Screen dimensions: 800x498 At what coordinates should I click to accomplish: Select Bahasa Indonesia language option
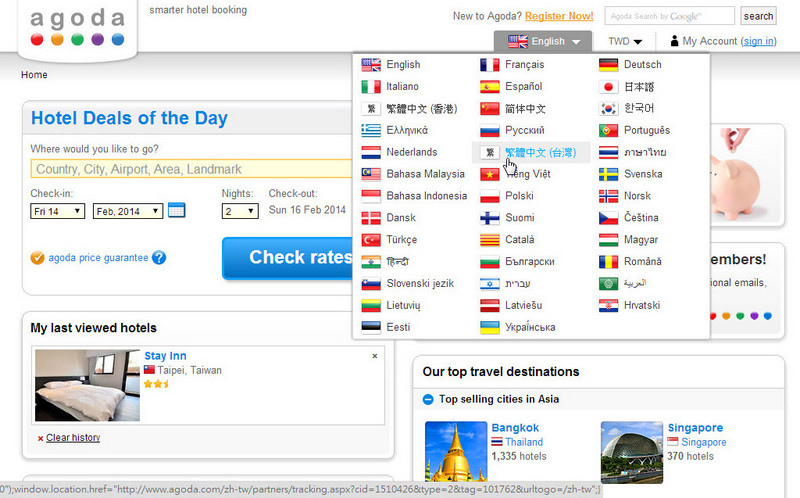pos(427,196)
